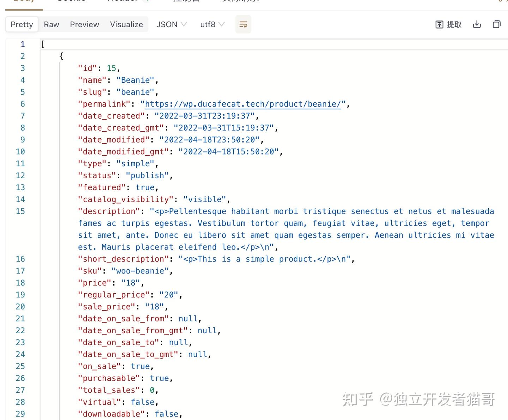Click the "id" key on line 3
Viewport: 508px width, 420px height.
click(x=87, y=68)
